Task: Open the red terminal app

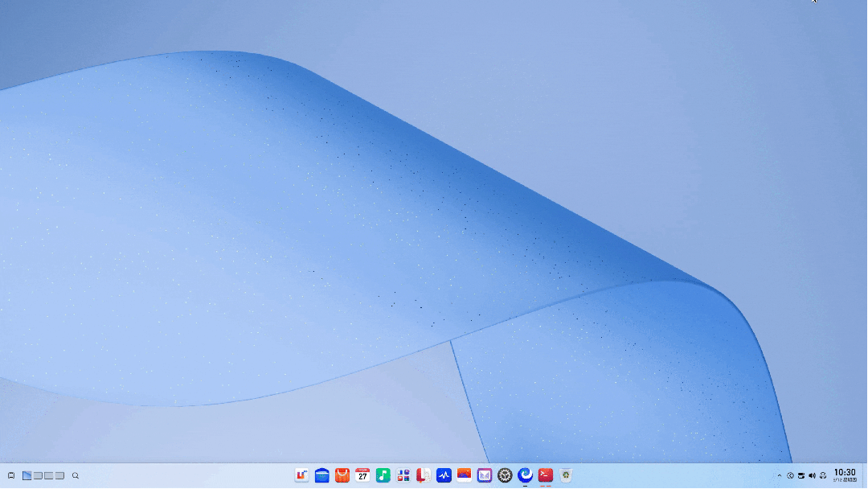Action: click(545, 475)
